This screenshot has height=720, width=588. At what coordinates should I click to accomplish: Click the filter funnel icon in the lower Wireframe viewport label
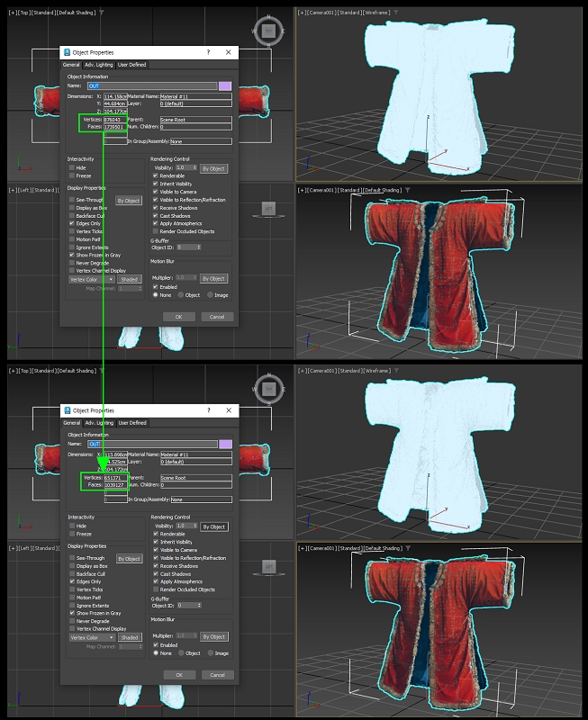(x=395, y=371)
